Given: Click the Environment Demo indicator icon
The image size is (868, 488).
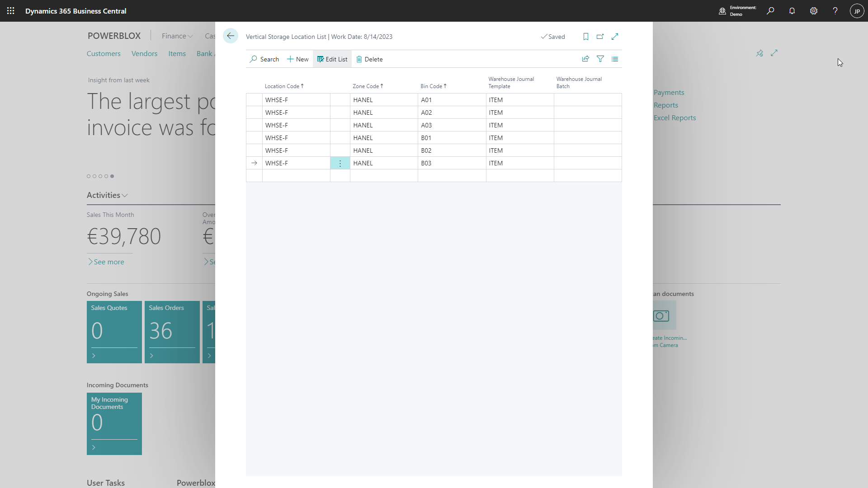Looking at the screenshot, I should pos(722,11).
